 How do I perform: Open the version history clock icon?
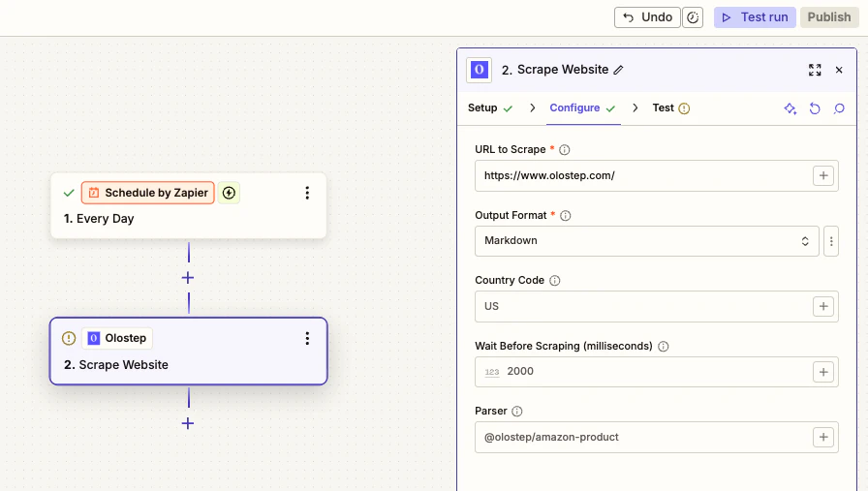pyautogui.click(x=693, y=17)
